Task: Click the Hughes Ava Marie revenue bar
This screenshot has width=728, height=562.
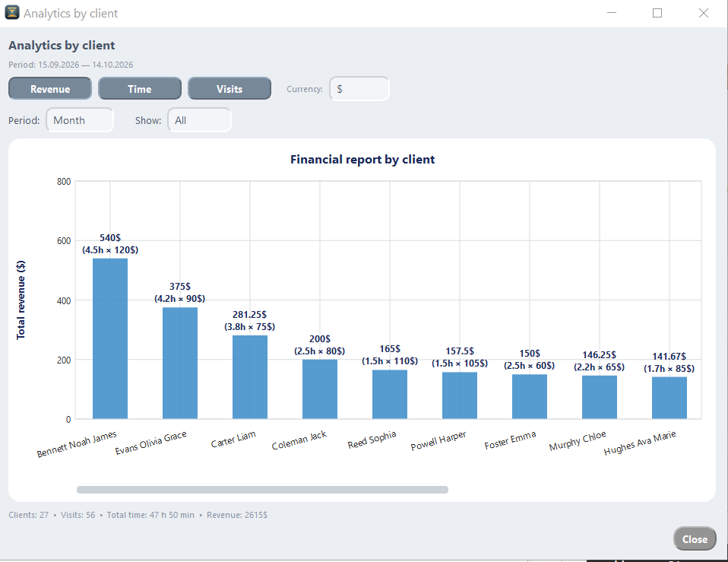Action: pyautogui.click(x=669, y=398)
